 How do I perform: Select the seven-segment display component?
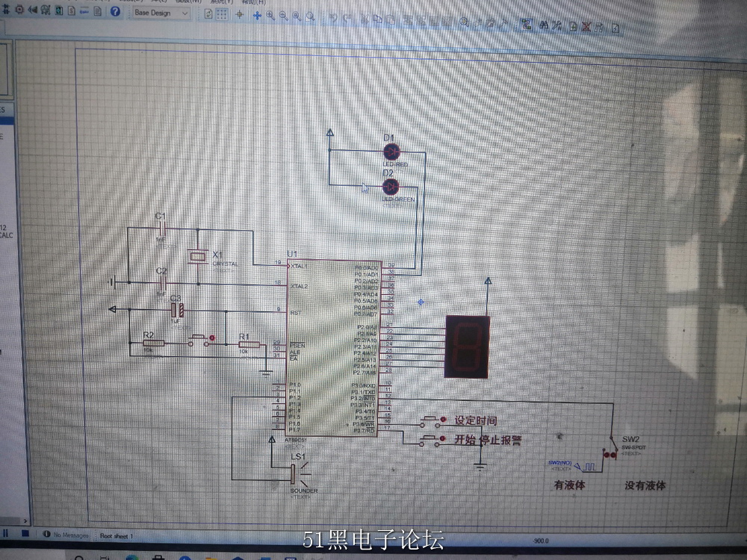pos(468,346)
